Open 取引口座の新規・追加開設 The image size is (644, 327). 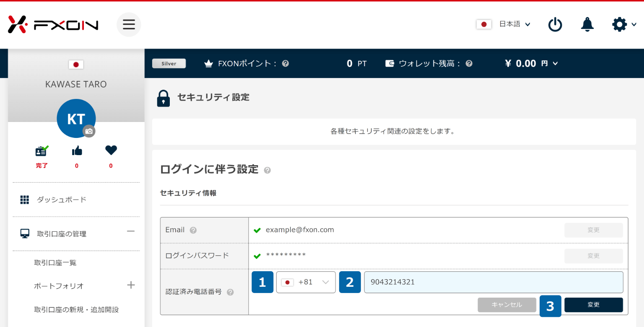[x=76, y=310]
